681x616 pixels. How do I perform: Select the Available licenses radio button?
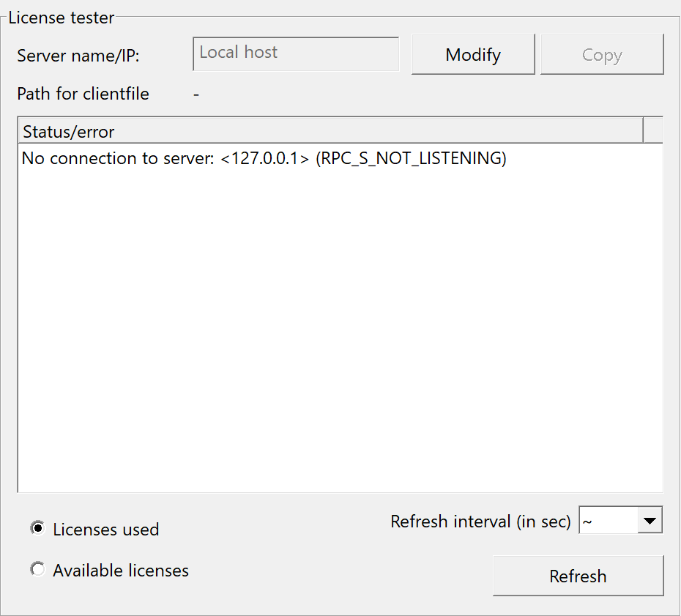point(37,569)
